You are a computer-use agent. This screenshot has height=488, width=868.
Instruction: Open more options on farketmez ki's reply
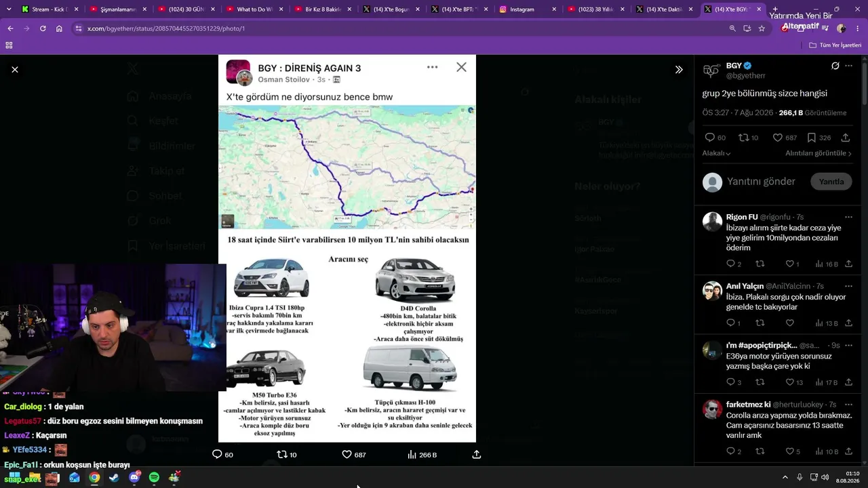coord(848,405)
